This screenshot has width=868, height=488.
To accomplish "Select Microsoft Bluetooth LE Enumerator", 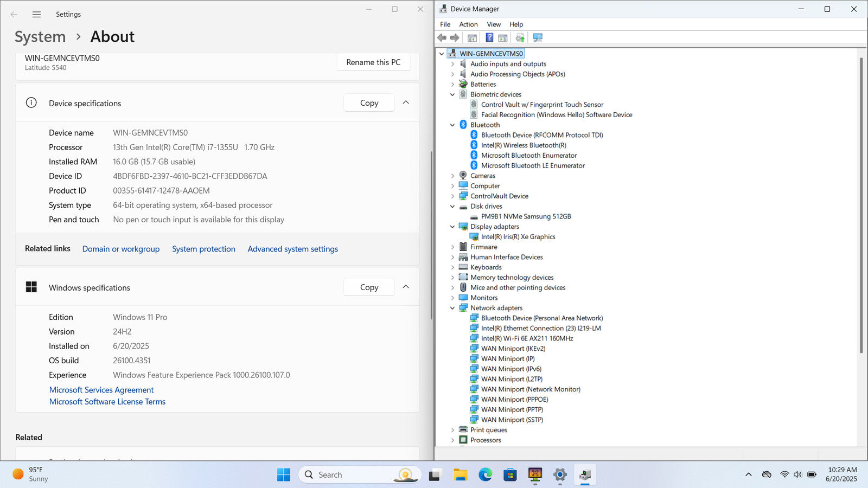I will click(x=533, y=165).
